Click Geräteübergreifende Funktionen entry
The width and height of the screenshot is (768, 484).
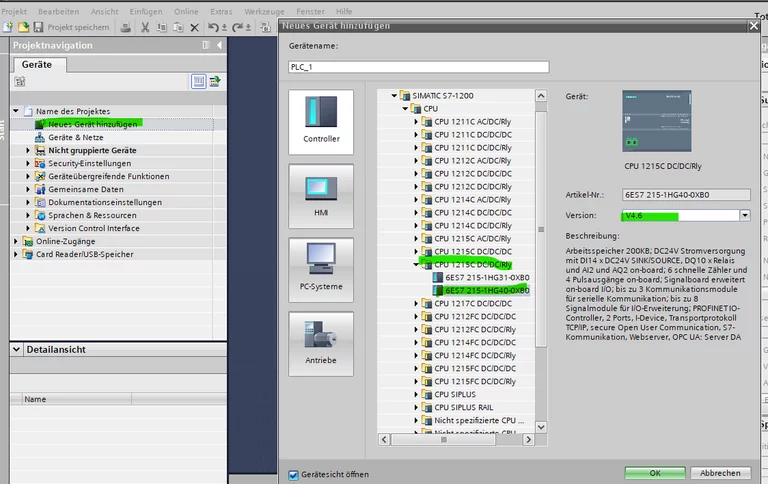pyautogui.click(x=109, y=176)
